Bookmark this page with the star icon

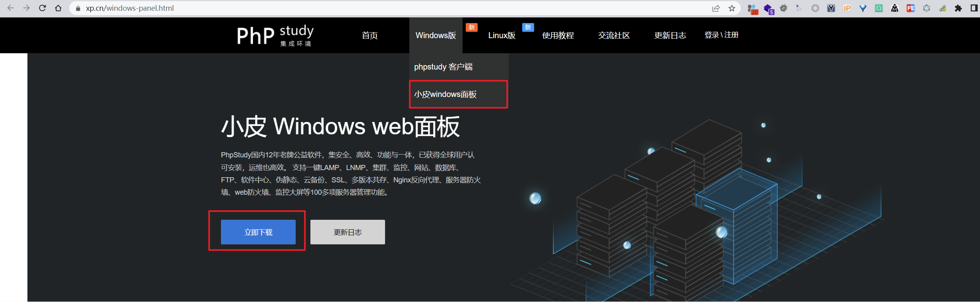732,8
